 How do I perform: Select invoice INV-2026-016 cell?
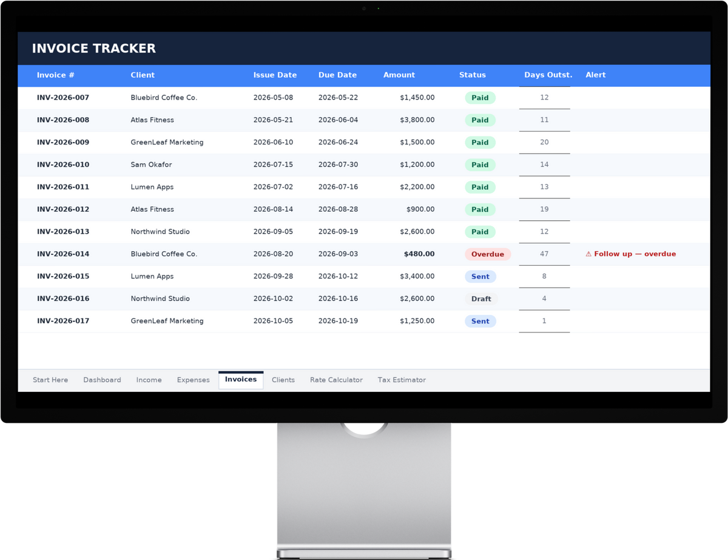62,299
